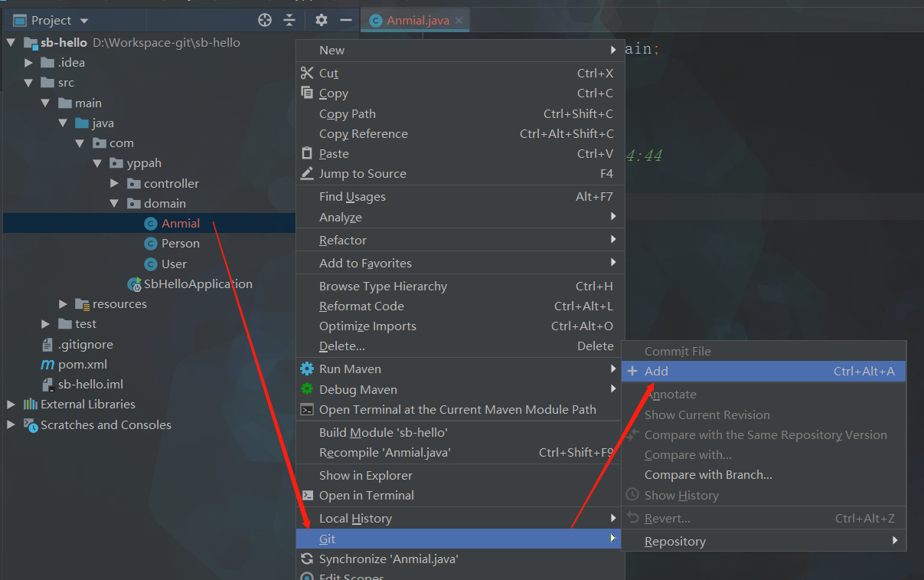Open the Repository submenu
The image size is (924, 580).
click(x=674, y=541)
